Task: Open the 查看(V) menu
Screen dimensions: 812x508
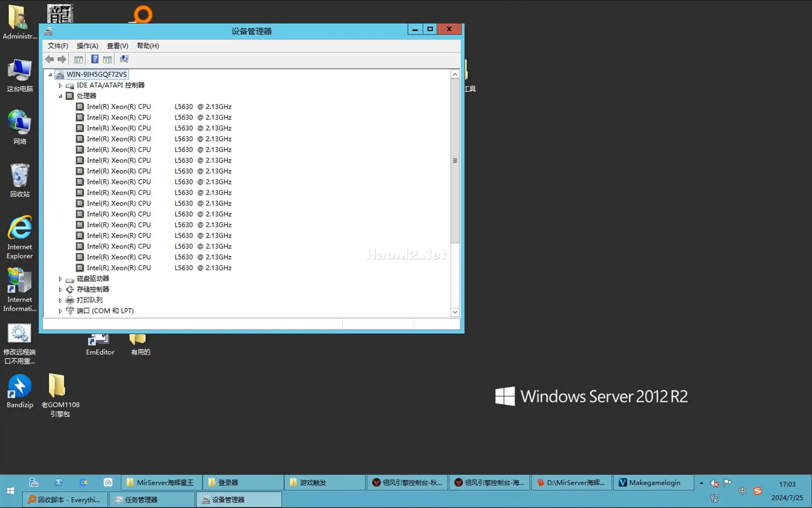Action: pos(117,46)
